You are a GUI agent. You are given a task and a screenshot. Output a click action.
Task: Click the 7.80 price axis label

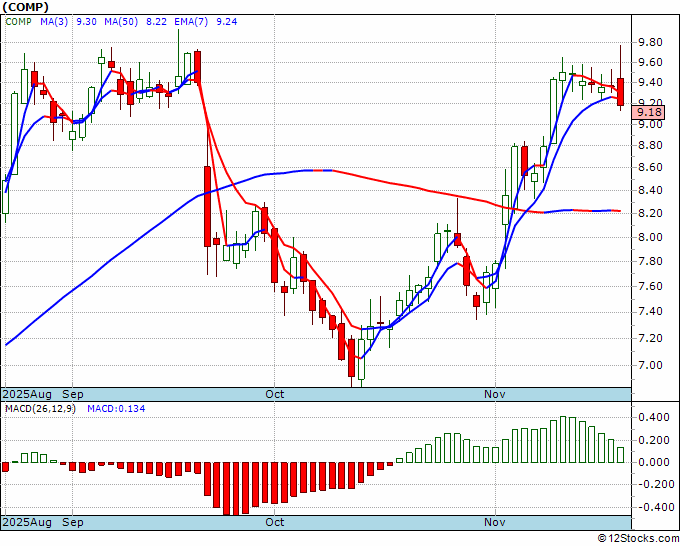[650, 262]
